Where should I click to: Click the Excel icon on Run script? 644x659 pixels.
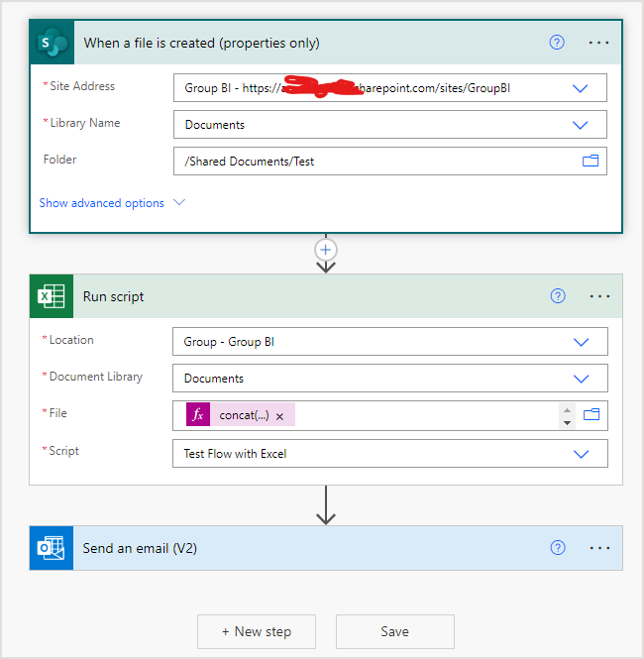52,296
